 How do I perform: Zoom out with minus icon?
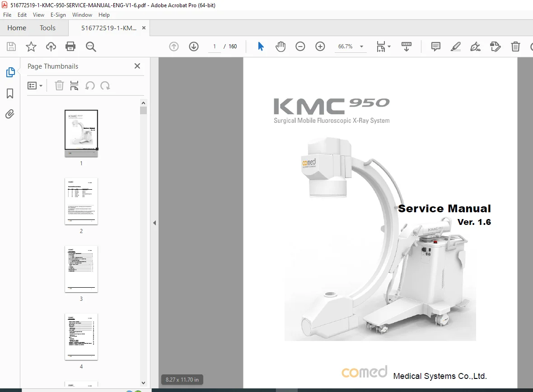[x=300, y=47]
